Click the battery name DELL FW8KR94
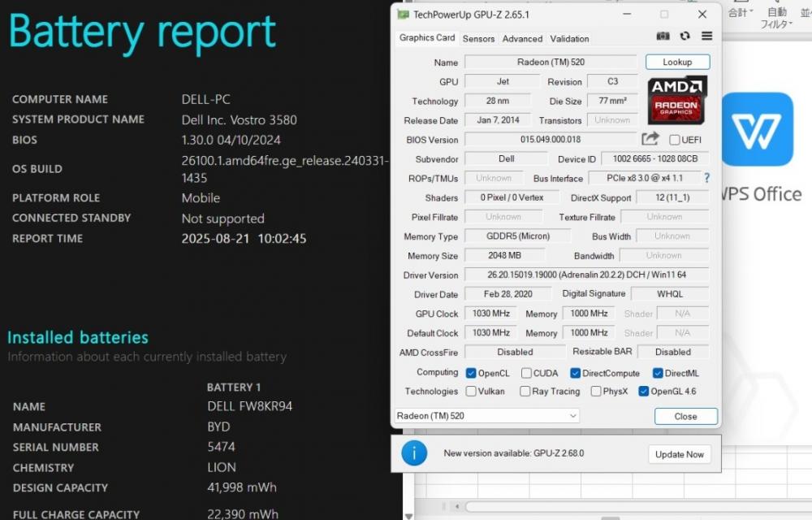The image size is (812, 520). pyautogui.click(x=249, y=406)
